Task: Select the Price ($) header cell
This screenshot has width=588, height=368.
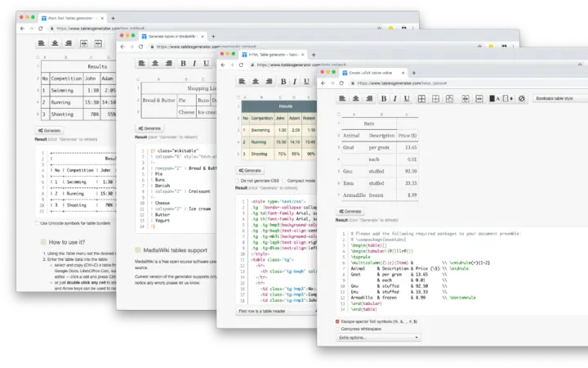Action: [x=408, y=136]
